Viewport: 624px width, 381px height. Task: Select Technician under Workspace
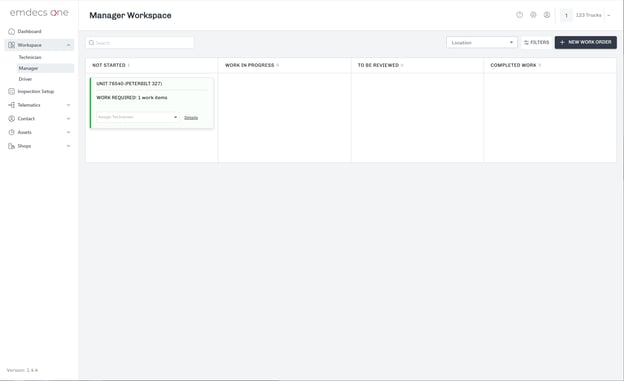click(30, 57)
